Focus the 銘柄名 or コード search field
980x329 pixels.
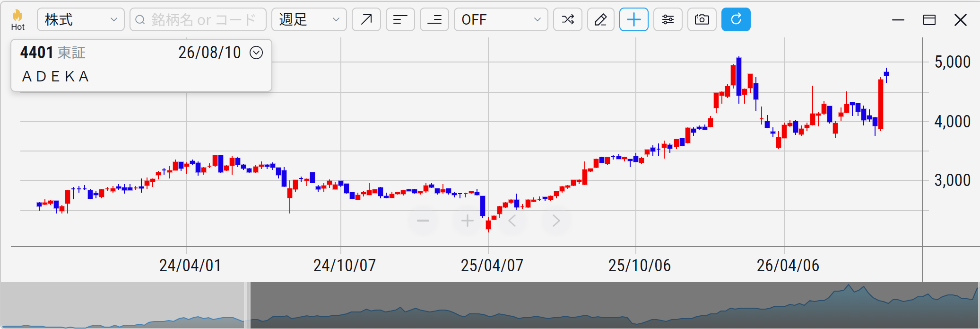point(198,19)
